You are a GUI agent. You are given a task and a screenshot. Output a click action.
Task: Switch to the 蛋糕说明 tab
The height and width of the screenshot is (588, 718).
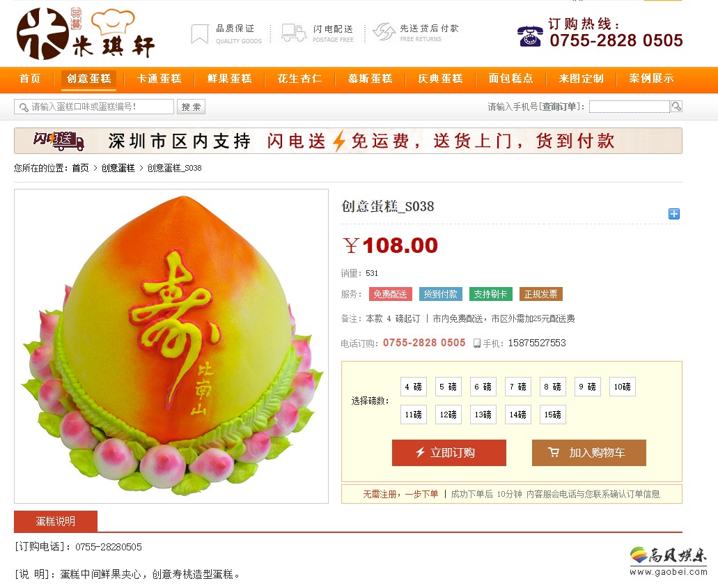(56, 521)
